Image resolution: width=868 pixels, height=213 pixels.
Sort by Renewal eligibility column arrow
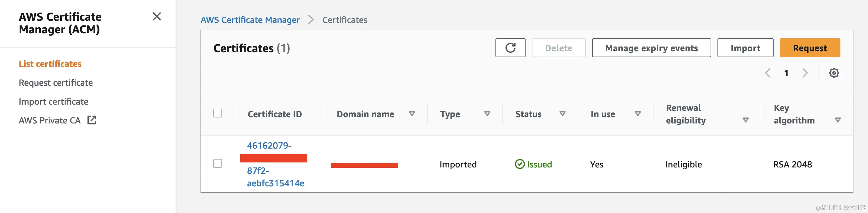[746, 120]
